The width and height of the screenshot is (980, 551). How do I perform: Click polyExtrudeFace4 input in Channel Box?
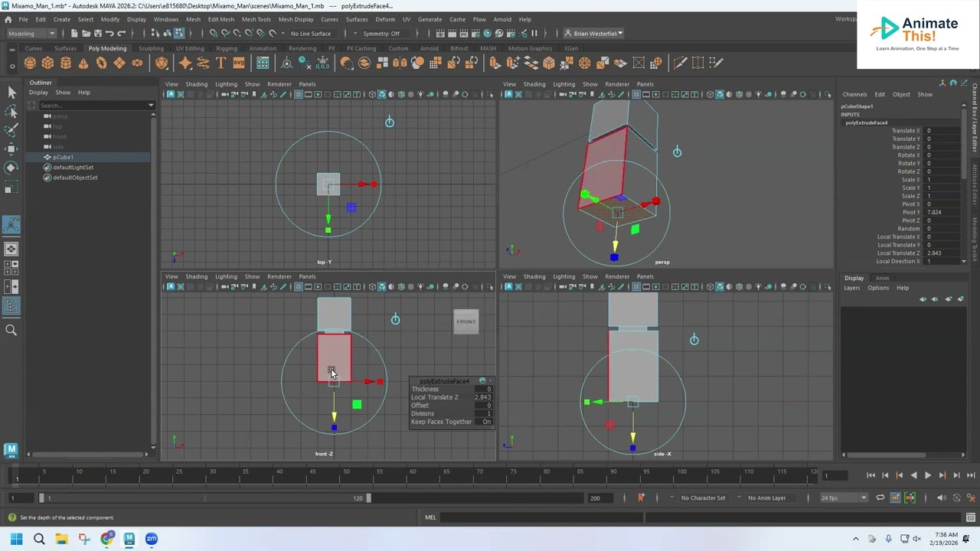pyautogui.click(x=867, y=122)
